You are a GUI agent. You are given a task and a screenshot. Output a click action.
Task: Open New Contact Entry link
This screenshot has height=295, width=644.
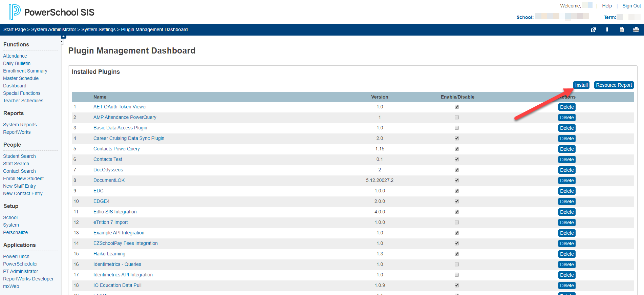23,193
